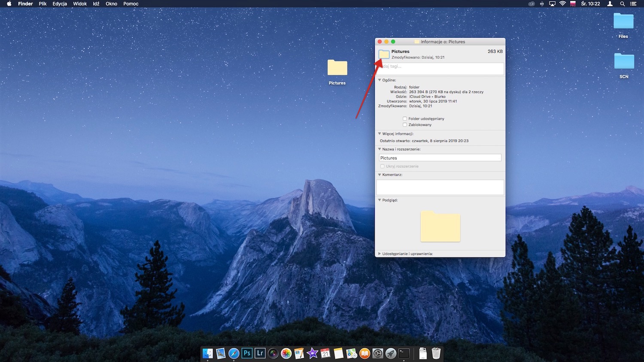Click the Dodaj tagi input field
Screen dimensions: 644x362
tap(440, 68)
